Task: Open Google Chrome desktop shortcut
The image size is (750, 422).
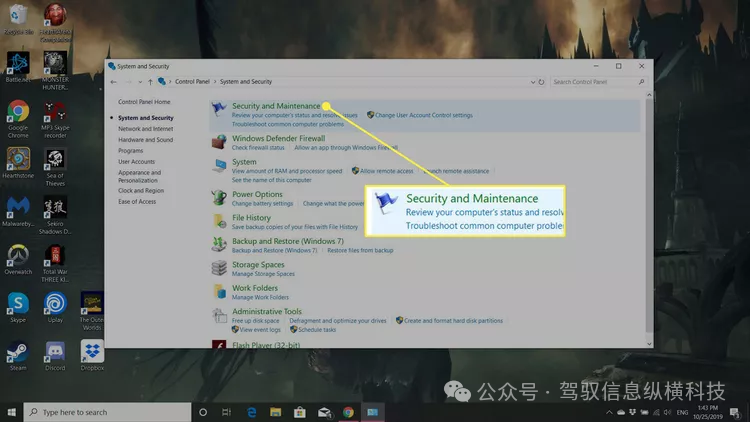Action: pyautogui.click(x=18, y=119)
